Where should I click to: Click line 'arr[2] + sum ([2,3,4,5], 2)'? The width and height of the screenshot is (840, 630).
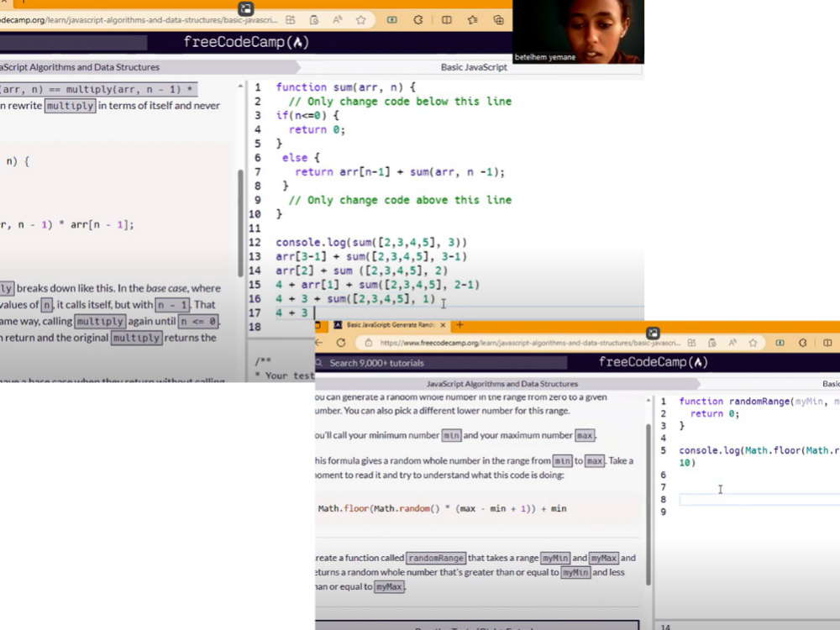tap(361, 270)
